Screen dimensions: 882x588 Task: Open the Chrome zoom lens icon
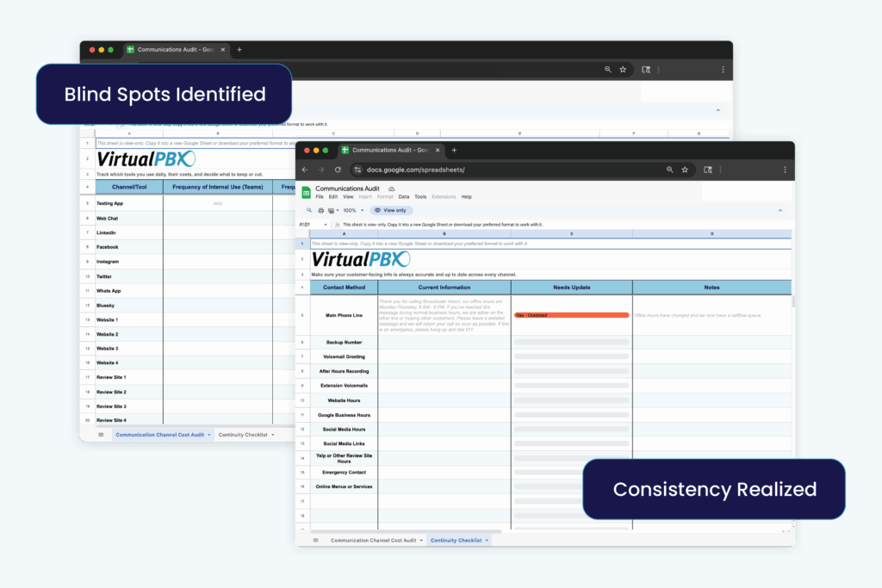tap(669, 170)
